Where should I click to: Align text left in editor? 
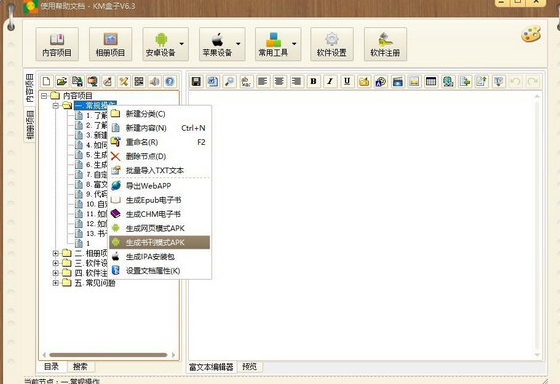pos(262,81)
